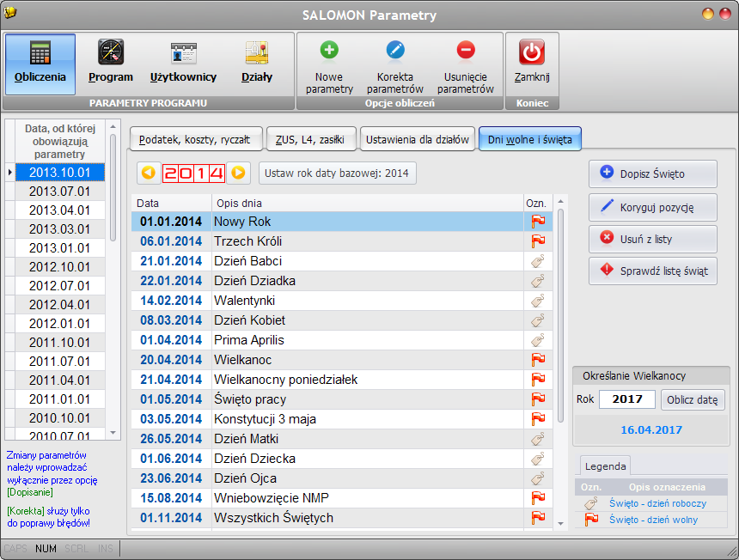Switch to the Ustawienia dla działów tab
739x560 pixels.
point(417,139)
